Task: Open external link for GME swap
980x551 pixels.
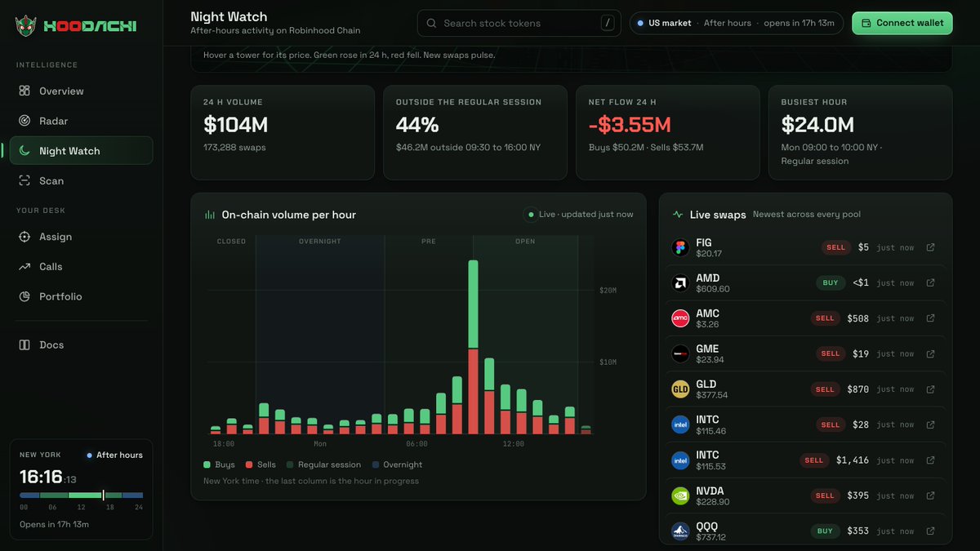Action: 930,353
